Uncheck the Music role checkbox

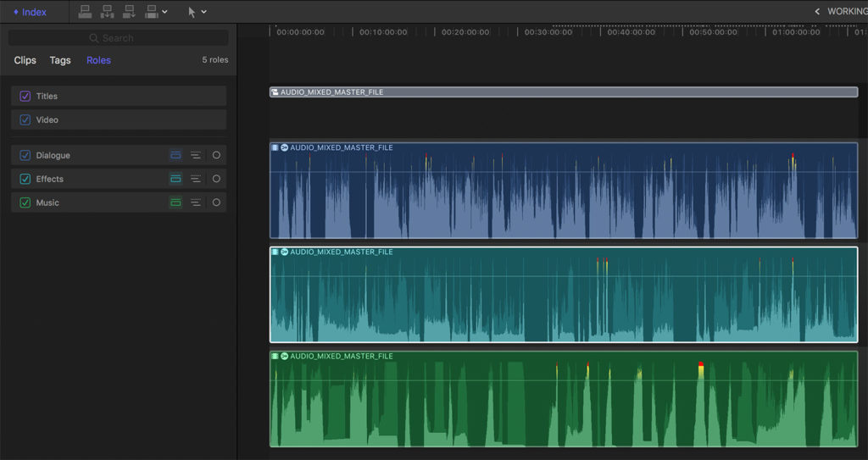25,202
